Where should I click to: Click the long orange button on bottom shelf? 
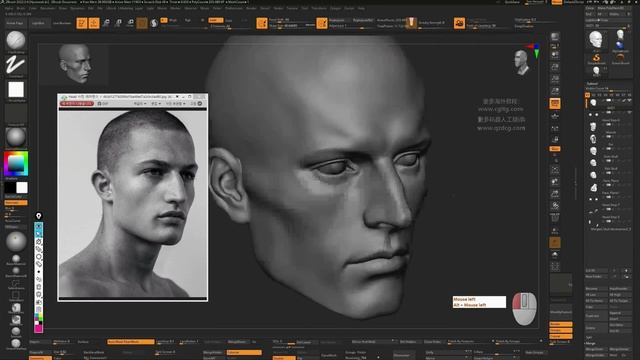click(x=131, y=342)
